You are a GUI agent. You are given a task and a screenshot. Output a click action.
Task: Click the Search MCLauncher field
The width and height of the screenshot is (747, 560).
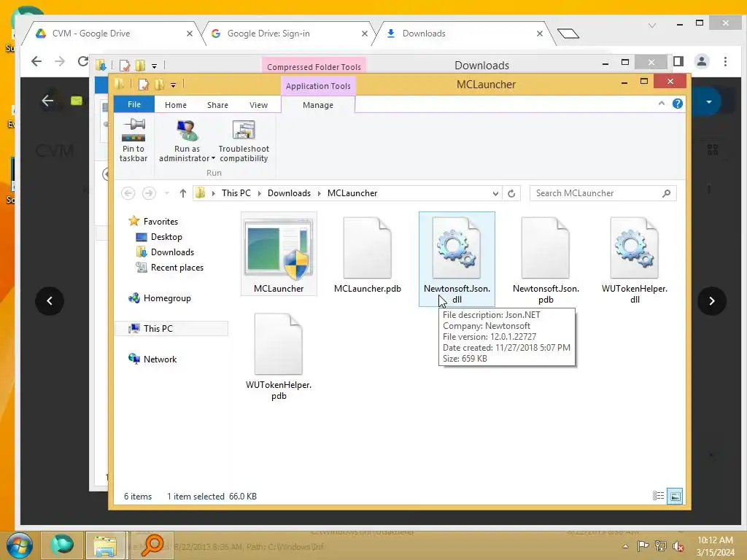[603, 192]
